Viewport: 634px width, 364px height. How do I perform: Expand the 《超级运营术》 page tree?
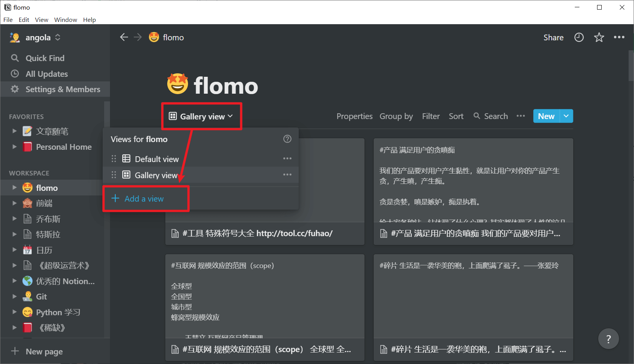[14, 265]
